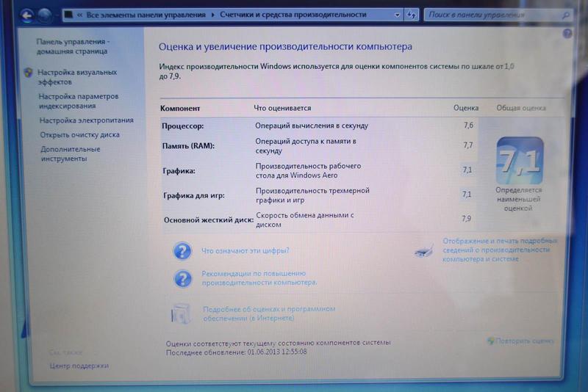
Task: Click the blue question icon beside 'Что означают эти цифры?'
Action: (x=182, y=252)
